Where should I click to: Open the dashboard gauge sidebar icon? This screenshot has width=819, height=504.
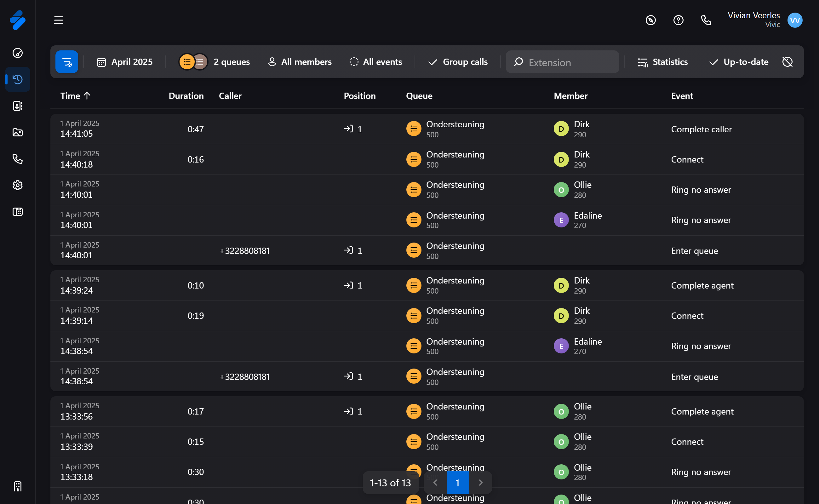(18, 53)
